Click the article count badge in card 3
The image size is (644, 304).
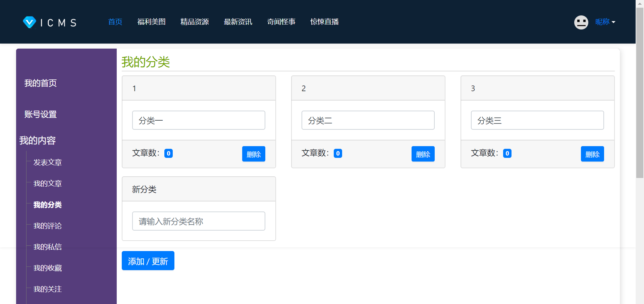pyautogui.click(x=507, y=154)
